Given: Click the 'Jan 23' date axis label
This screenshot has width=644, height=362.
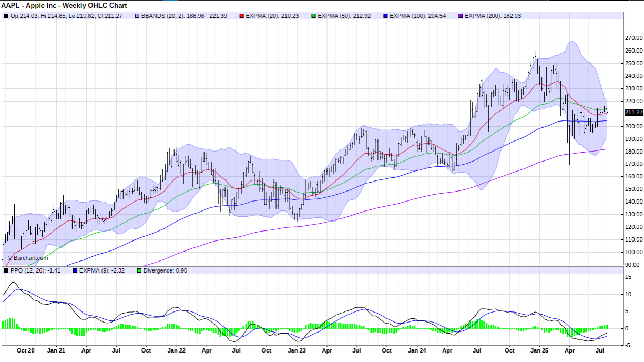Looking at the screenshot, I should coord(297,350).
